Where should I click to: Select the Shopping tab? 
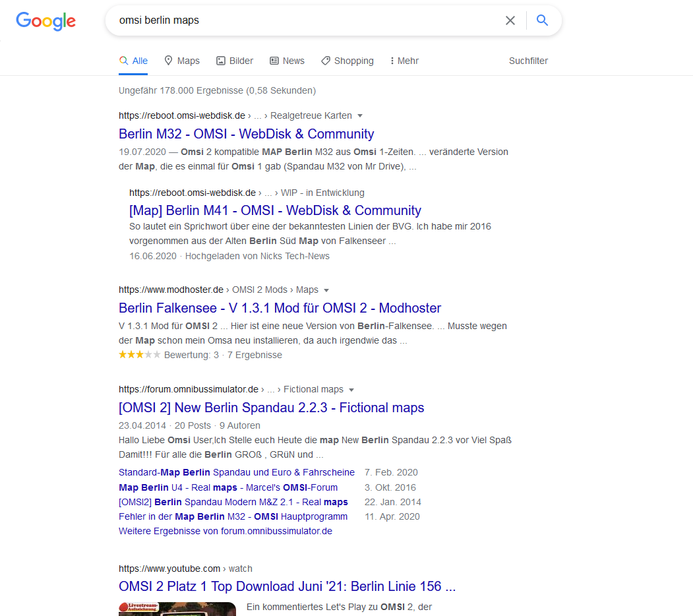[347, 61]
